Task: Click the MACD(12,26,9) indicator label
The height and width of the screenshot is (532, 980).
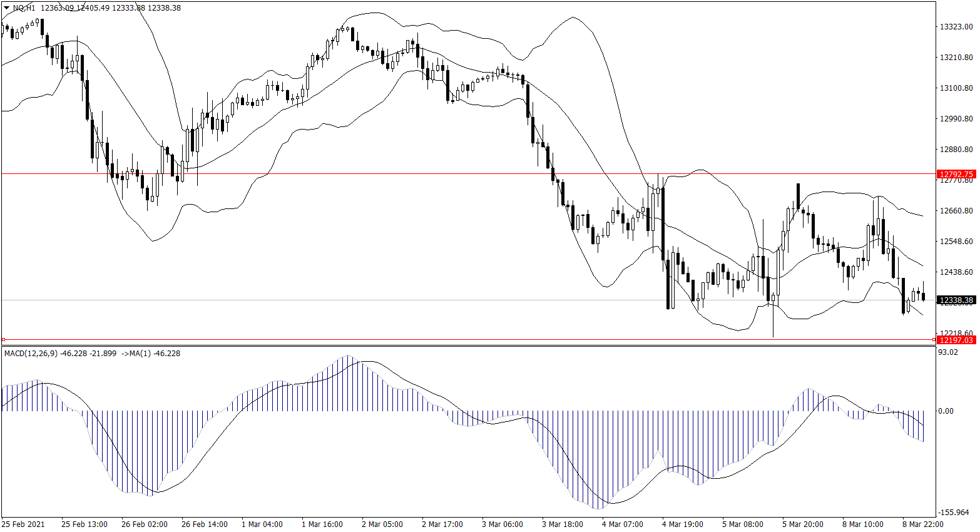Action: tap(31, 354)
